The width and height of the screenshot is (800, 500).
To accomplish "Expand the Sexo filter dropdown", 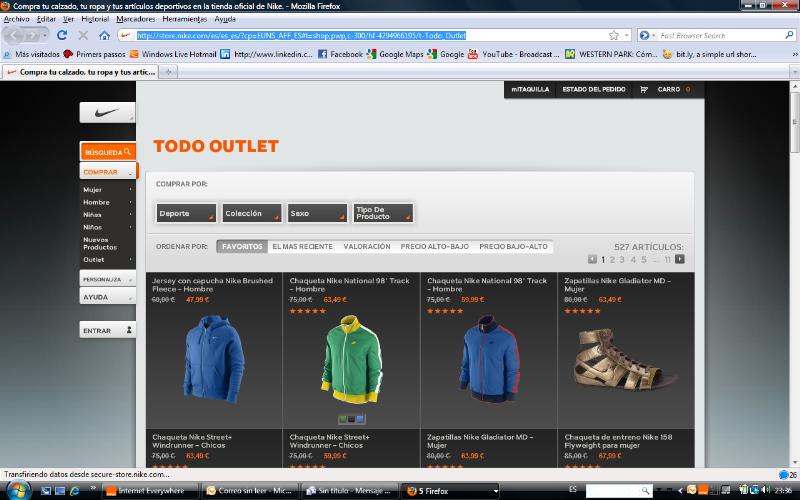I will 317,213.
